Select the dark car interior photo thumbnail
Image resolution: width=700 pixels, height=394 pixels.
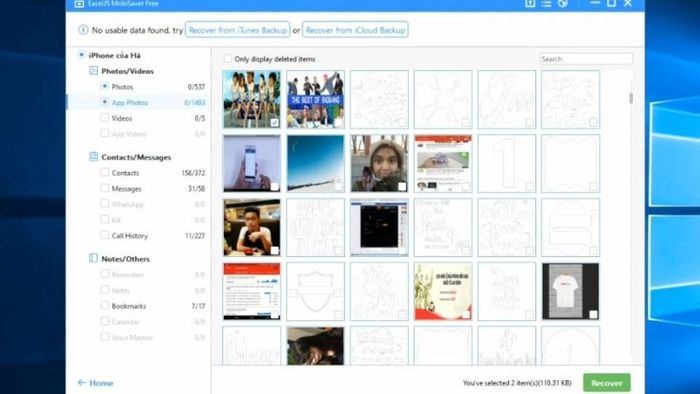click(x=316, y=346)
